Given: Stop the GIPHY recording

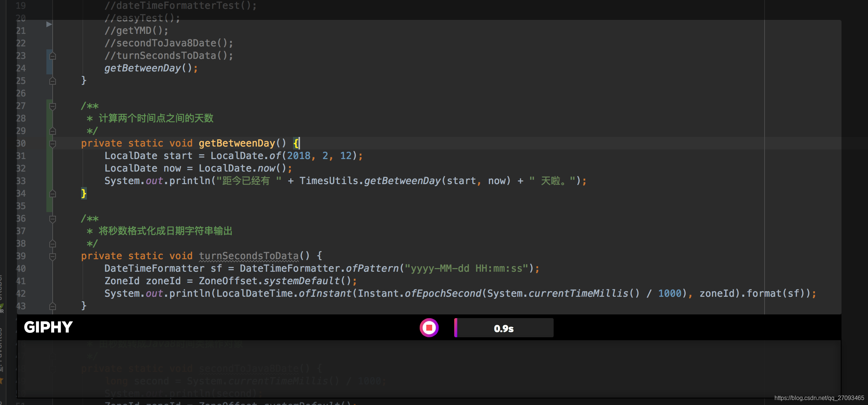Looking at the screenshot, I should tap(429, 327).
